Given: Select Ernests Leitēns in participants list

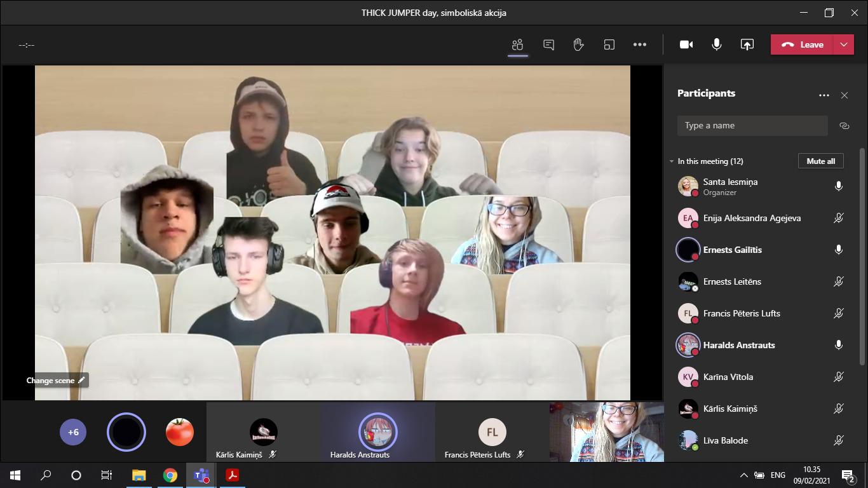Looking at the screenshot, I should pos(731,281).
